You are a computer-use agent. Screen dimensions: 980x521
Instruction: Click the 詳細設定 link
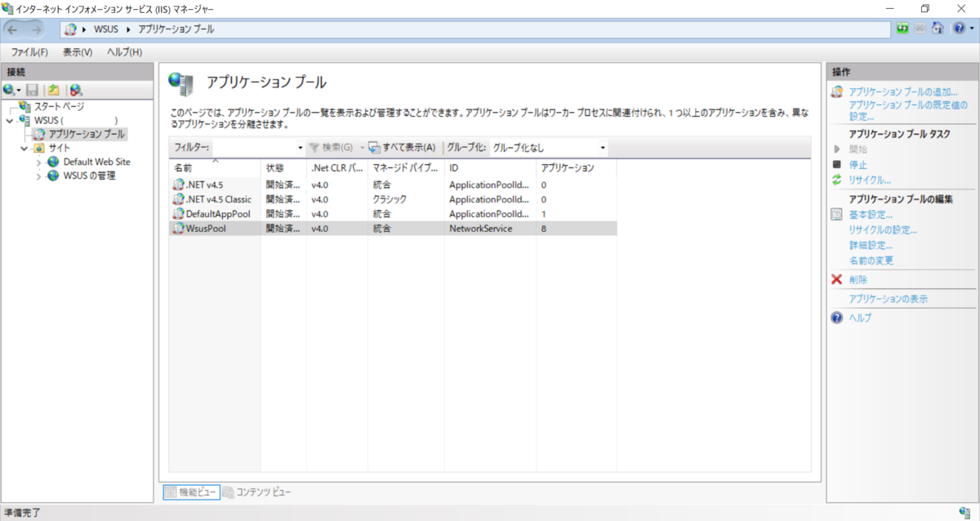click(871, 246)
